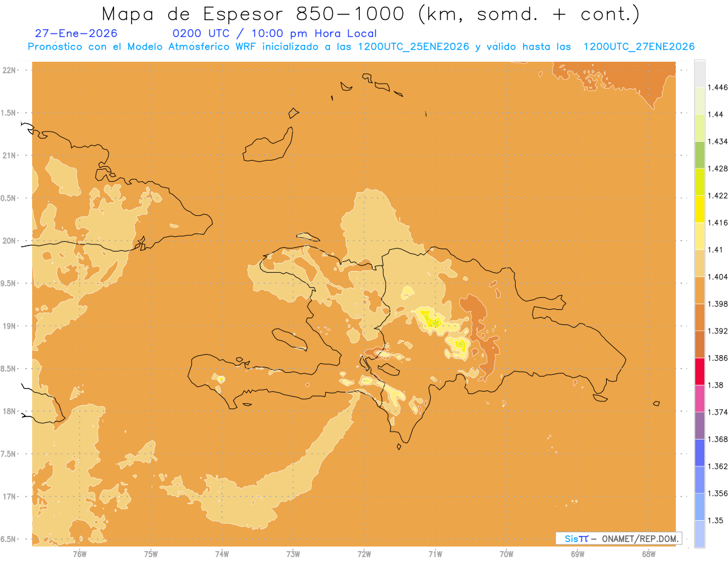Pick the purple legend swatch above 1.368

click(699, 426)
